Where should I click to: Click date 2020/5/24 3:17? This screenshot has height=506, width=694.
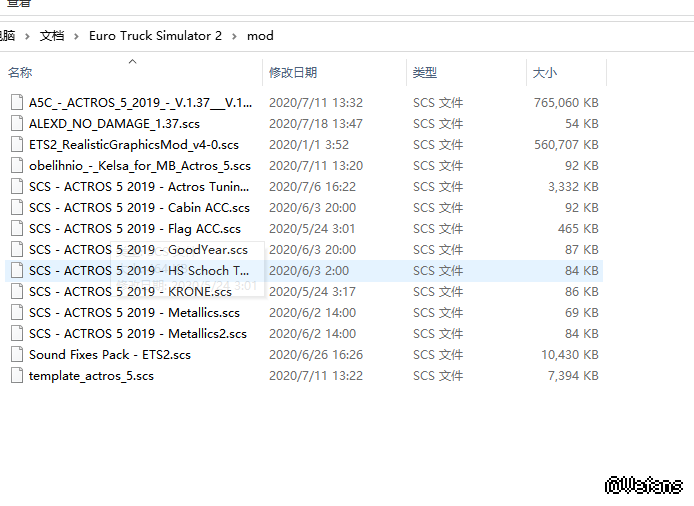pos(312,292)
